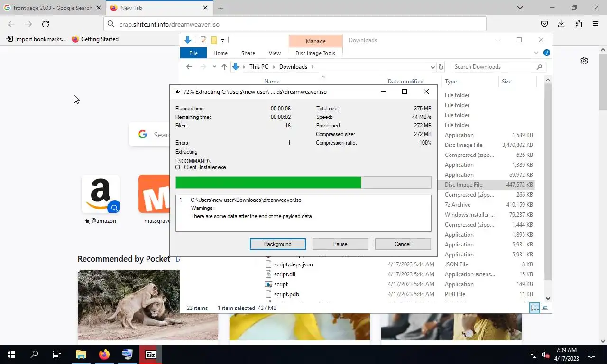Image resolution: width=607 pixels, height=364 pixels.
Task: Select script.dll file
Action: 285,274
